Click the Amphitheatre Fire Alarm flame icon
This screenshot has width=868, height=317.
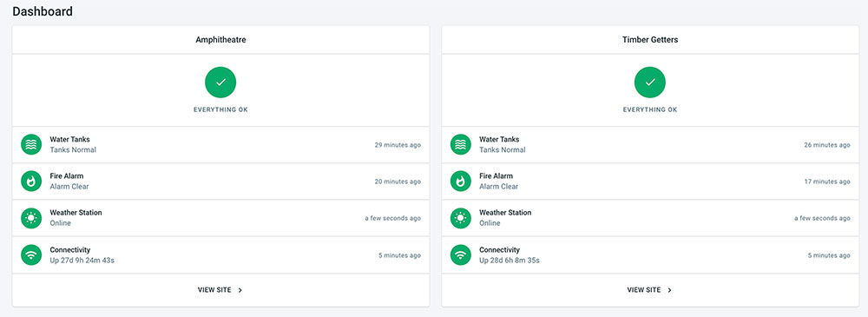click(x=31, y=182)
